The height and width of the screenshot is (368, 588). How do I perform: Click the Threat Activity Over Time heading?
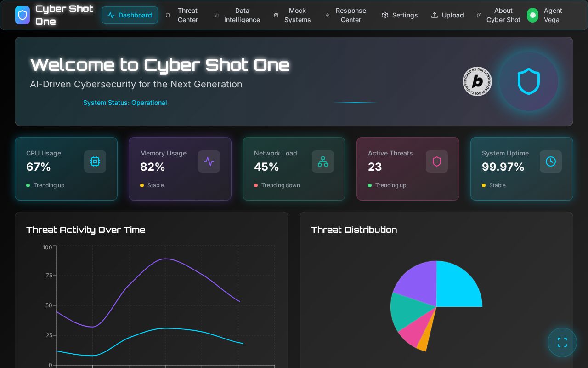pyautogui.click(x=86, y=230)
